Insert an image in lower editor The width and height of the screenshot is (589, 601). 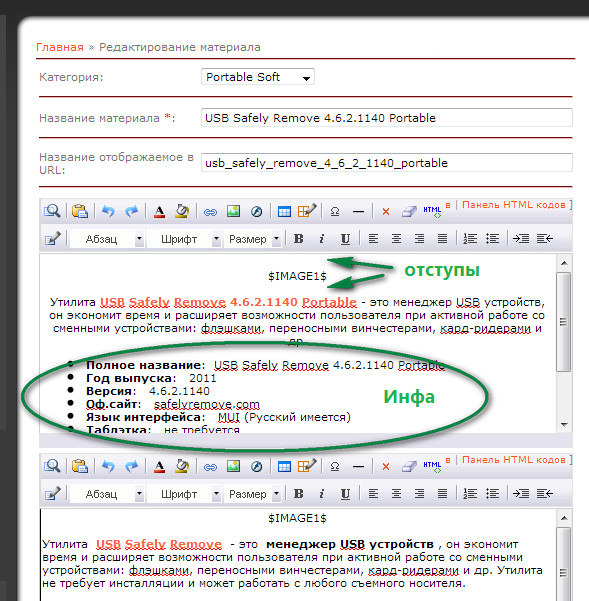(x=233, y=466)
